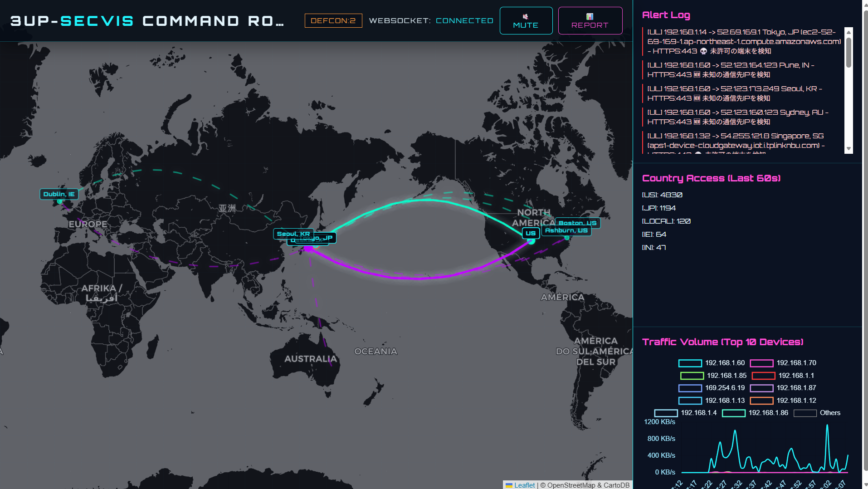This screenshot has height=489, width=868.
Task: Click the US marker on the map
Action: coord(531,233)
